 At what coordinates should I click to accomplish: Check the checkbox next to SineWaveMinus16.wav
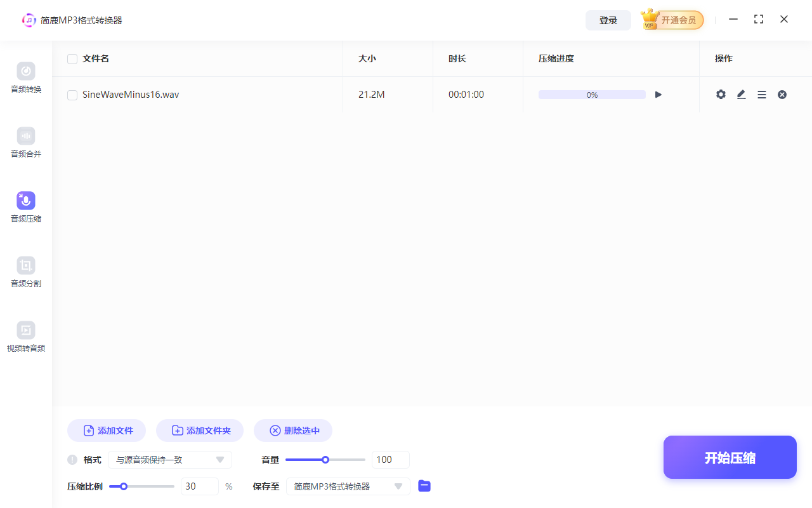(x=72, y=94)
